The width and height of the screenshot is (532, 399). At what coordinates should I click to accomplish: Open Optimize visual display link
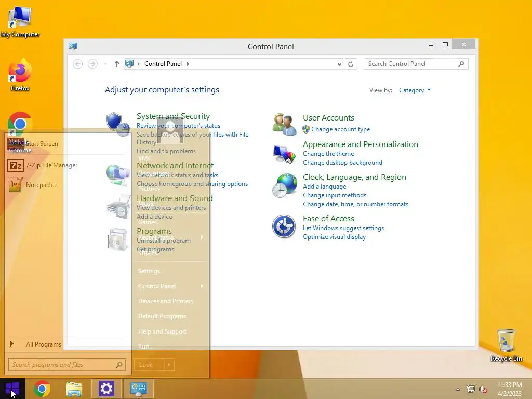(334, 237)
